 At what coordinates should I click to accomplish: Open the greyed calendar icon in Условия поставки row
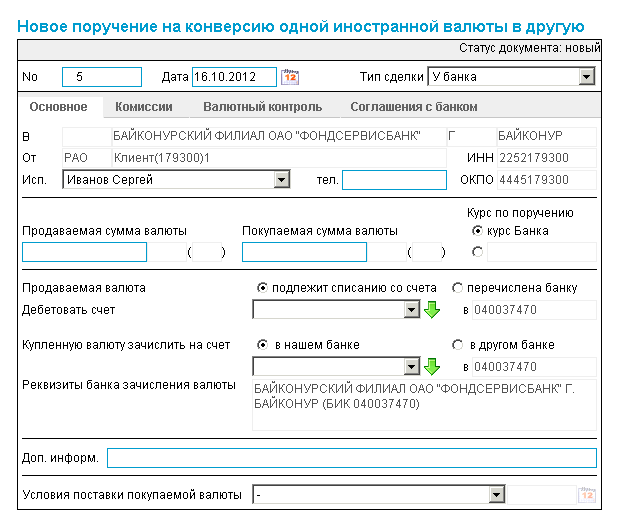[x=587, y=494]
